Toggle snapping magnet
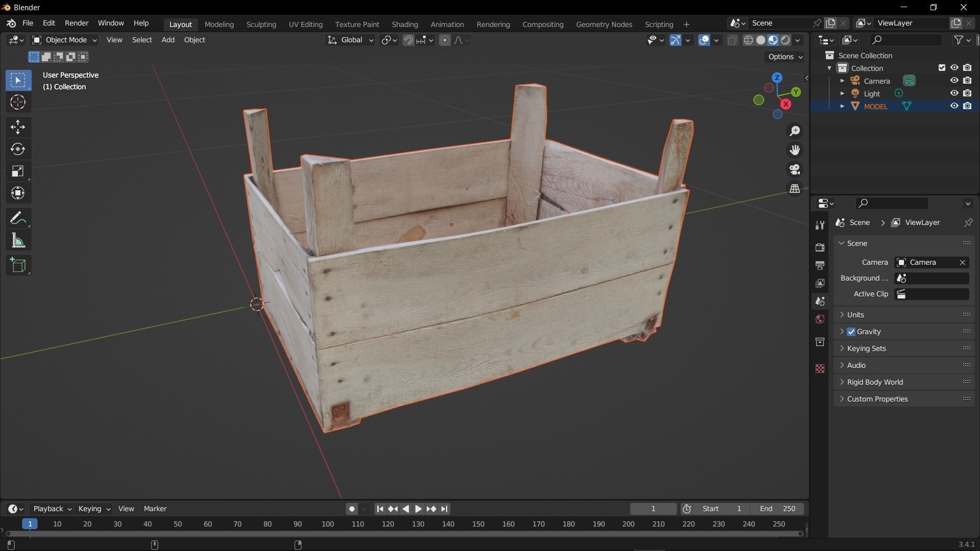The width and height of the screenshot is (980, 551). pyautogui.click(x=408, y=40)
